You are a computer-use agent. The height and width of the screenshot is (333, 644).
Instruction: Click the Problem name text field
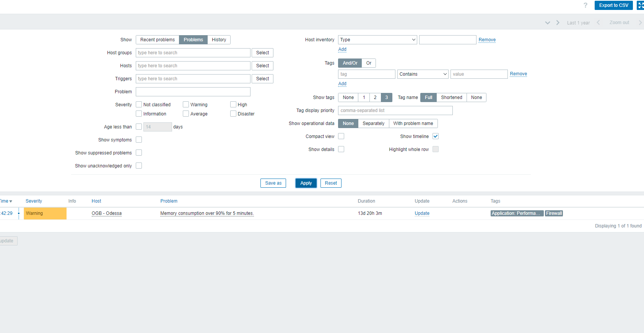tap(193, 92)
